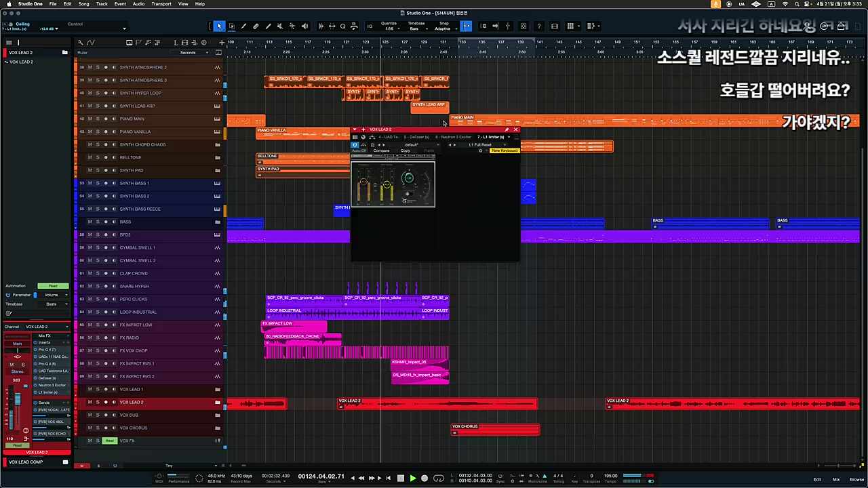Record-arm the BFD3 track
This screenshot has width=868, height=488.
click(x=106, y=235)
